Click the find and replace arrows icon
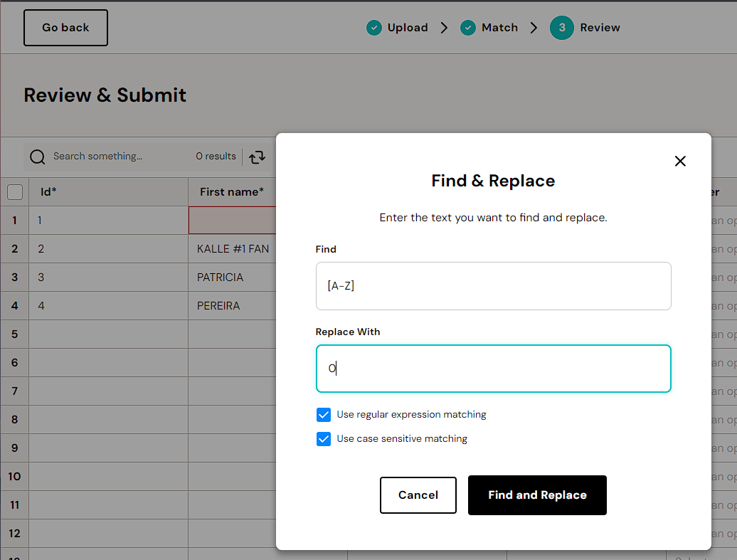The image size is (737, 560). pyautogui.click(x=258, y=157)
